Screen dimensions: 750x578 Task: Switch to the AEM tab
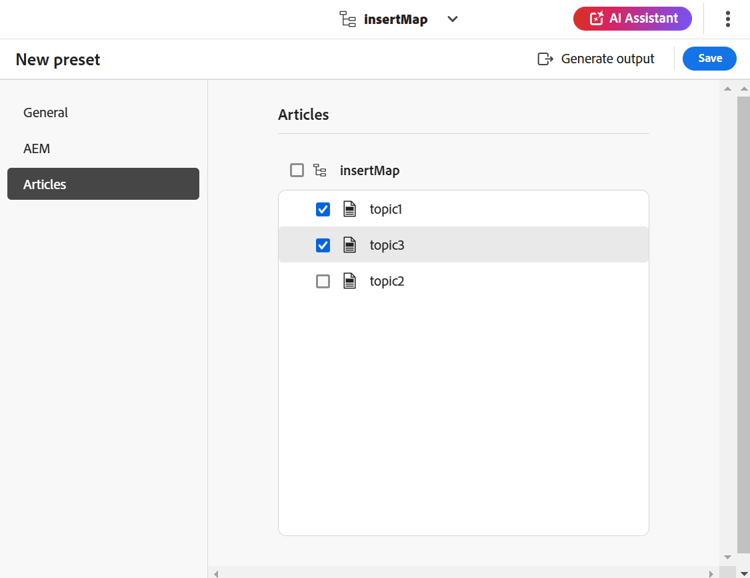[37, 149]
